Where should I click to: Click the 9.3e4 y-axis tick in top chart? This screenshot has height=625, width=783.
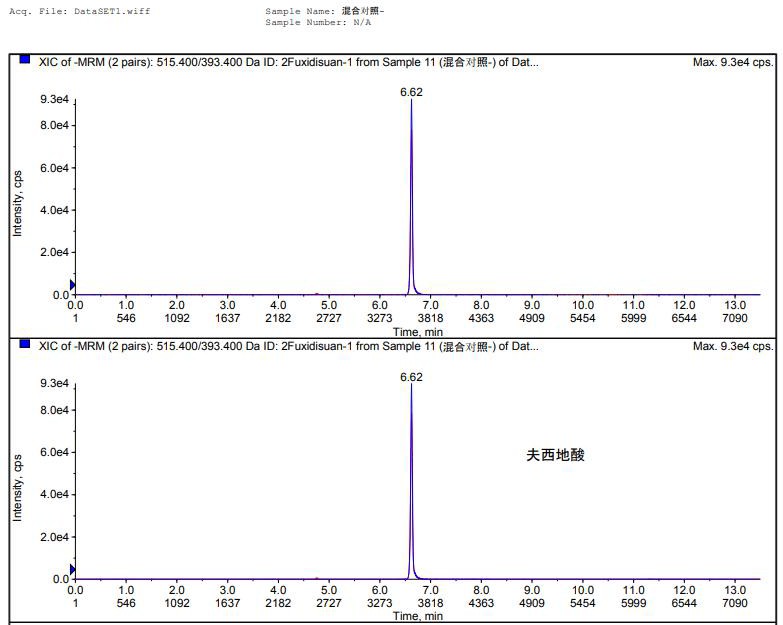point(53,100)
